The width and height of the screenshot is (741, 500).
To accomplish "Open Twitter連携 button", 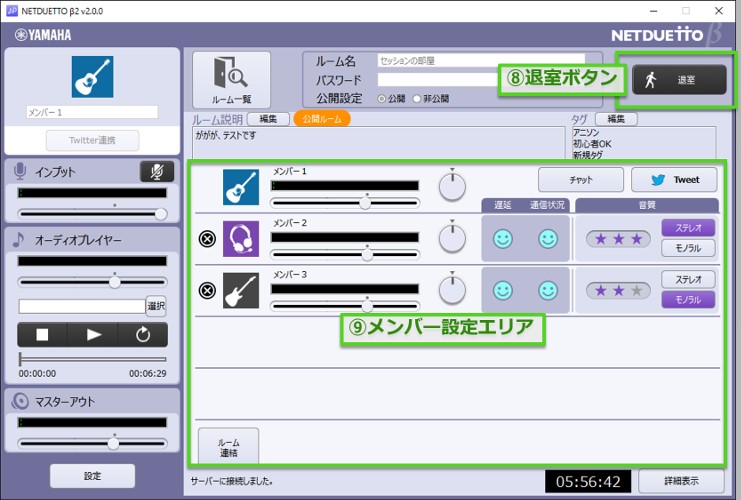I will pyautogui.click(x=93, y=140).
